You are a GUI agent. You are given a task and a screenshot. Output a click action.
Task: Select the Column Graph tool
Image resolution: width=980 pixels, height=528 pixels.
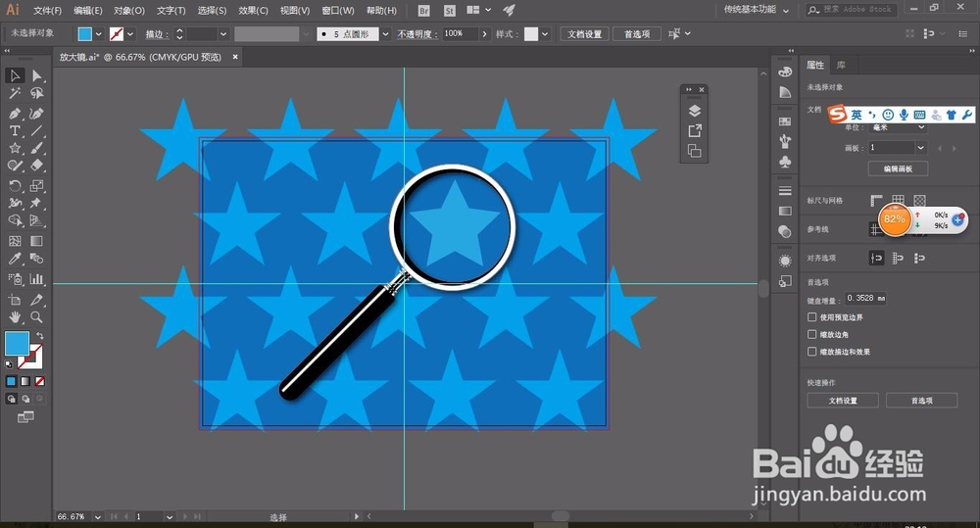[37, 279]
